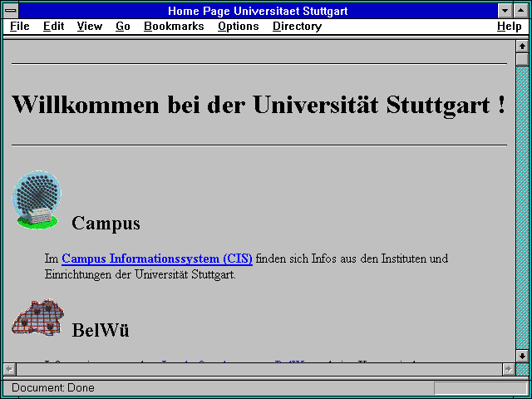
Task: Open the View menu
Action: tap(90, 27)
